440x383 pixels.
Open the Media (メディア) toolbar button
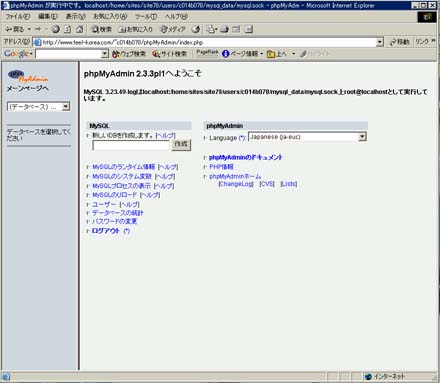click(x=173, y=29)
